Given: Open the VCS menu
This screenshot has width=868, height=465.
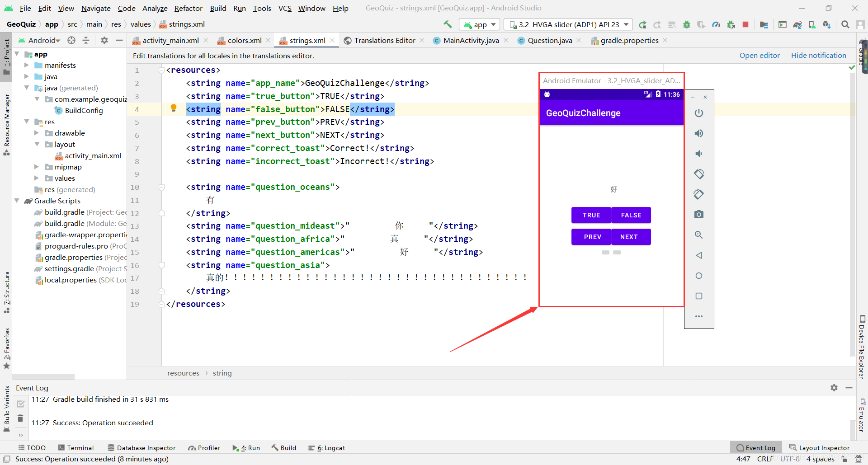Looking at the screenshot, I should (x=285, y=8).
